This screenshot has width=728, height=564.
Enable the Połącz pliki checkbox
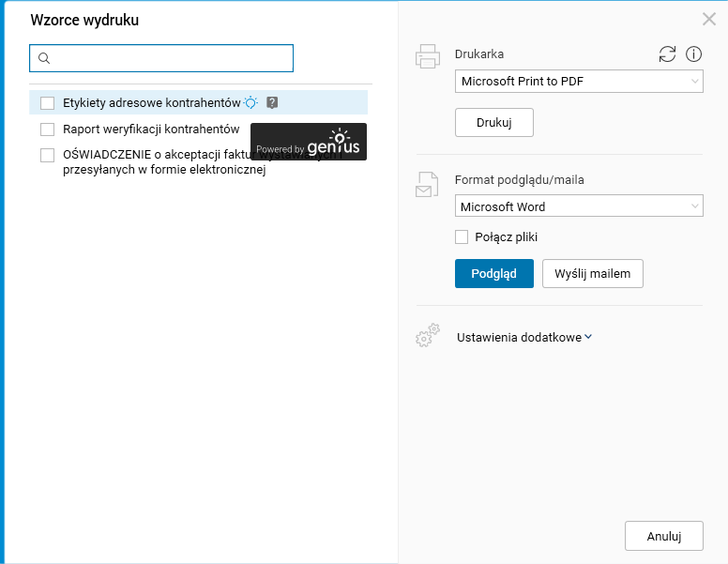click(462, 237)
